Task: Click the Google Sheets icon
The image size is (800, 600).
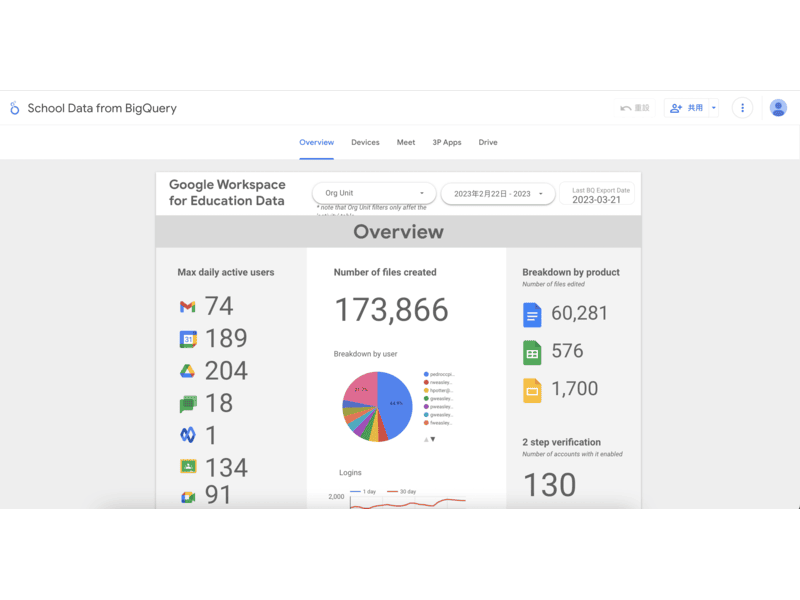Action: pos(532,353)
